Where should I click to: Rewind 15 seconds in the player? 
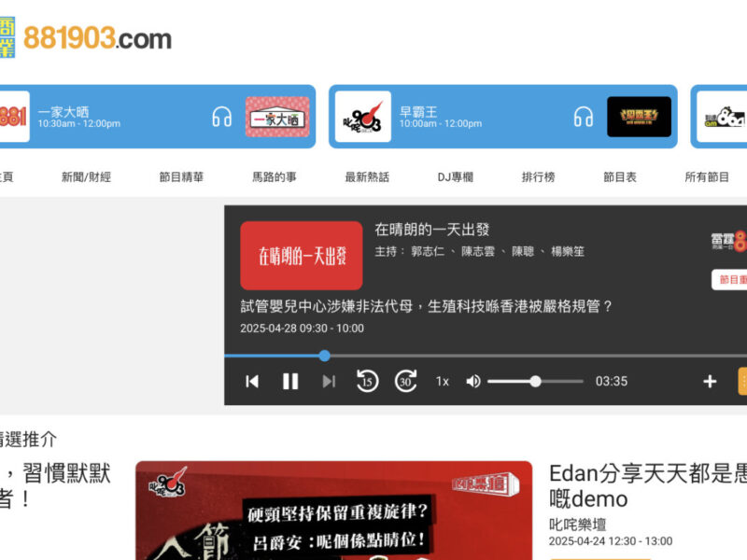[367, 381]
